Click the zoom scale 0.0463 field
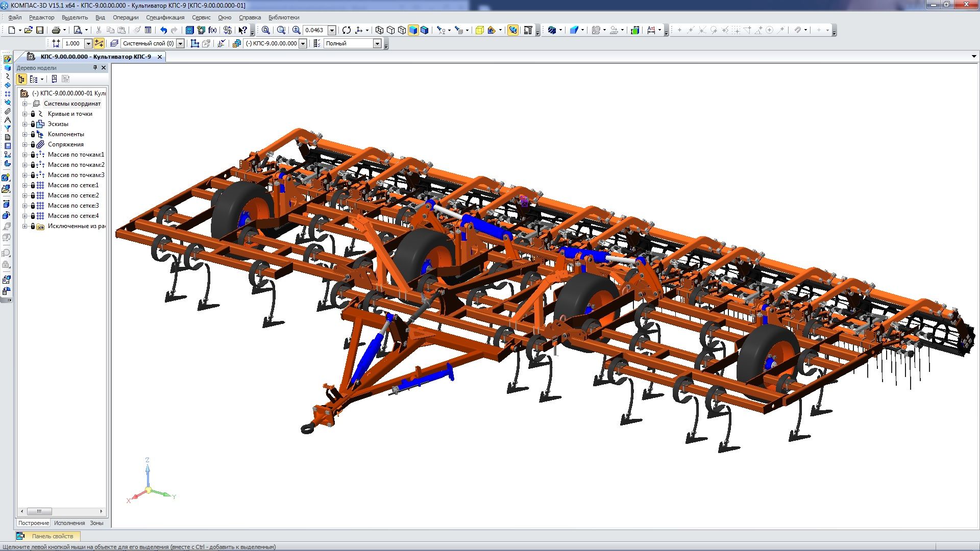Image resolution: width=980 pixels, height=551 pixels. (314, 30)
